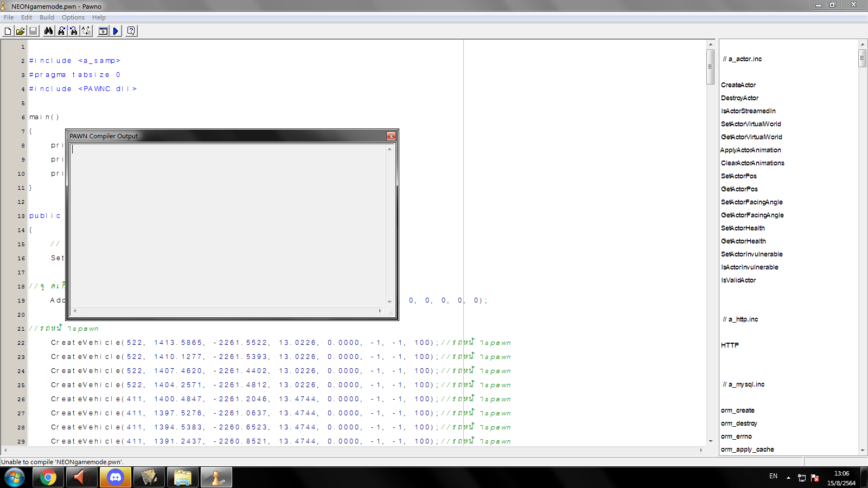
Task: Open the Edit menu
Action: [x=27, y=17]
